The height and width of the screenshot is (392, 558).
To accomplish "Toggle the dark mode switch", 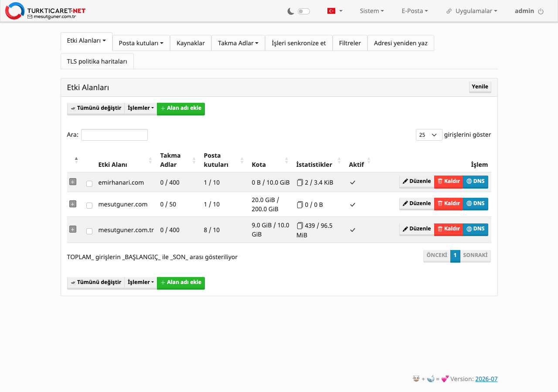I will [x=304, y=11].
